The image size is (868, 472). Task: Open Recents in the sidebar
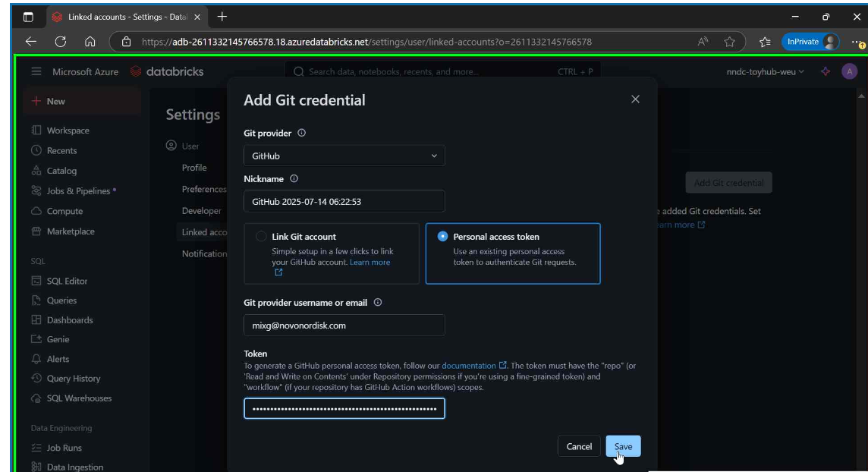pos(62,150)
